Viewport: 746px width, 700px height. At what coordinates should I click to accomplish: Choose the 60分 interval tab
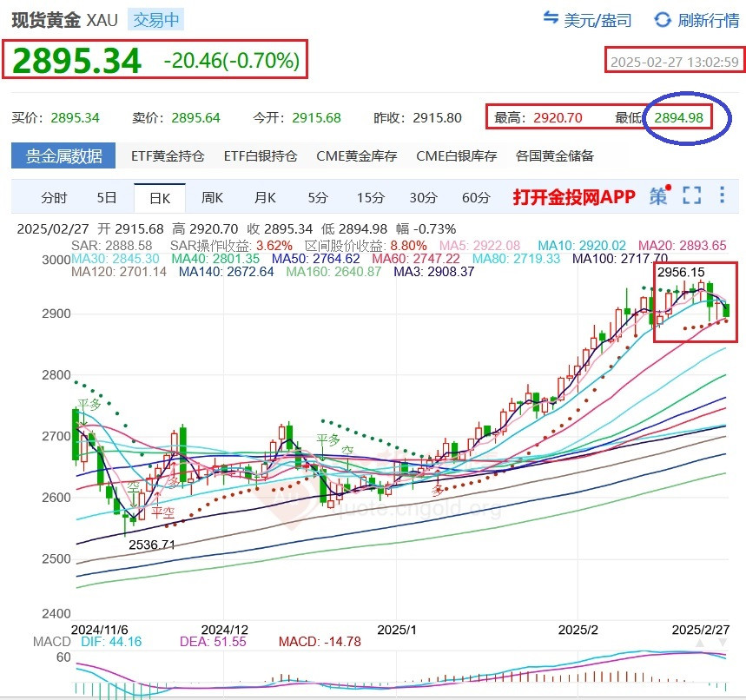tap(476, 198)
